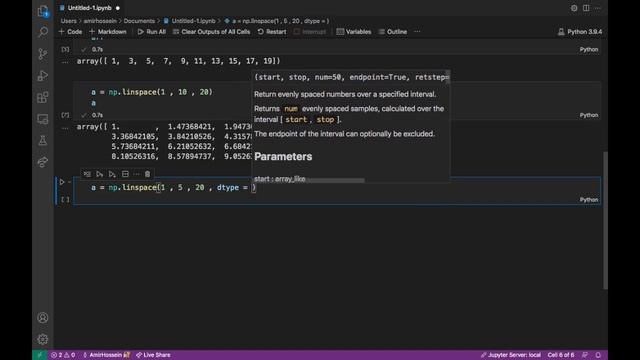Click the hover tooltip horizontal scrollbar

309,180
